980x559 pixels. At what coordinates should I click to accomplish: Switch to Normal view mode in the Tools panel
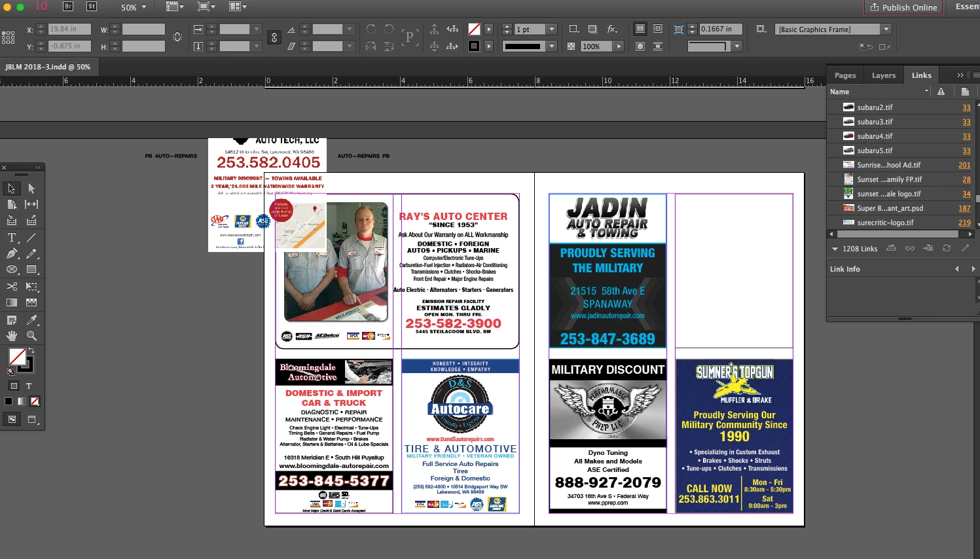(x=12, y=419)
